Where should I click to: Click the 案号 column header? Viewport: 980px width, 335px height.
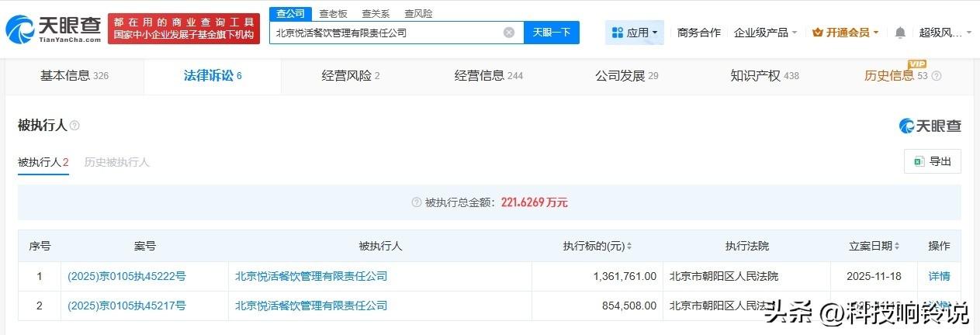coord(145,246)
